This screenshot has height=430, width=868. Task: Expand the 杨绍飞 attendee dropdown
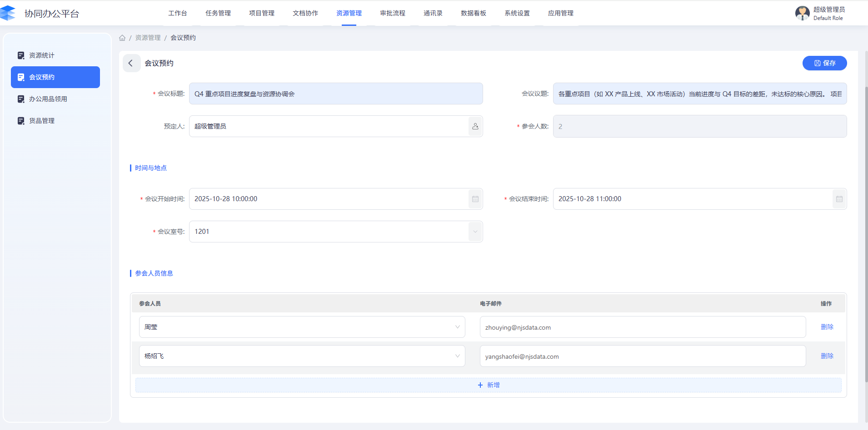click(457, 356)
